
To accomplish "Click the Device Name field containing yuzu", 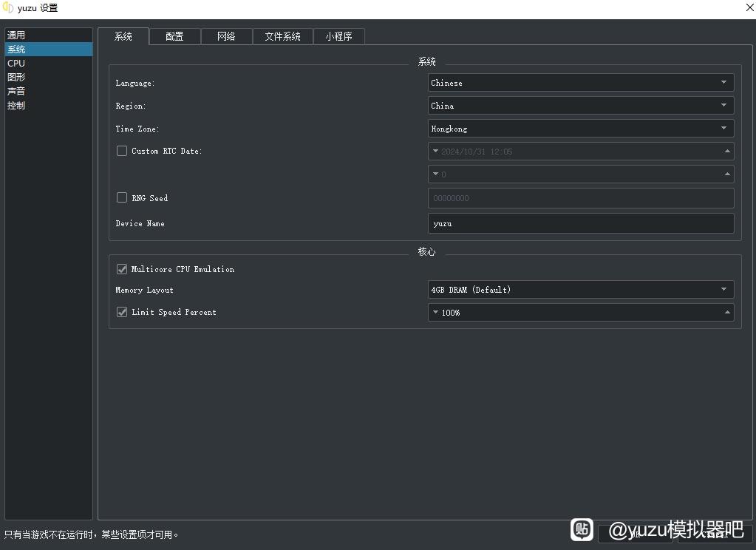I will (x=581, y=223).
